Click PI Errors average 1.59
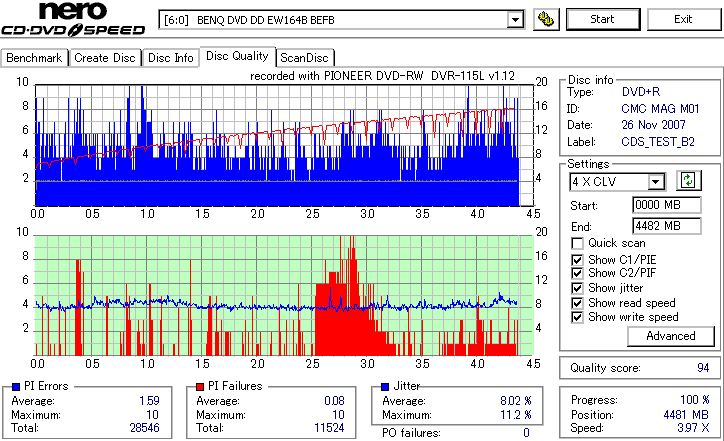 click(x=149, y=401)
